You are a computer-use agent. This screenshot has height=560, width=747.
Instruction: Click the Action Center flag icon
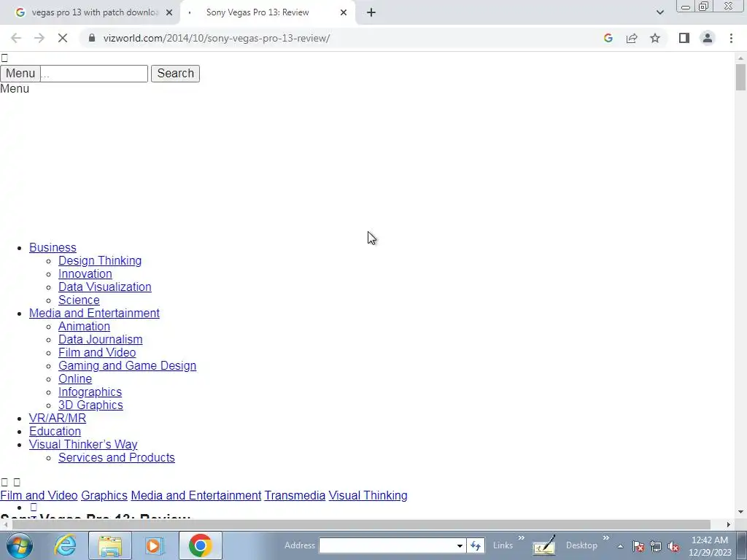coord(638,546)
